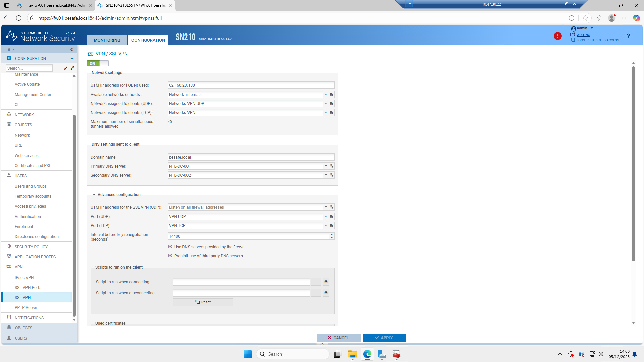
Task: Open Network assigned to clients TCP dropdown
Action: coord(326,112)
